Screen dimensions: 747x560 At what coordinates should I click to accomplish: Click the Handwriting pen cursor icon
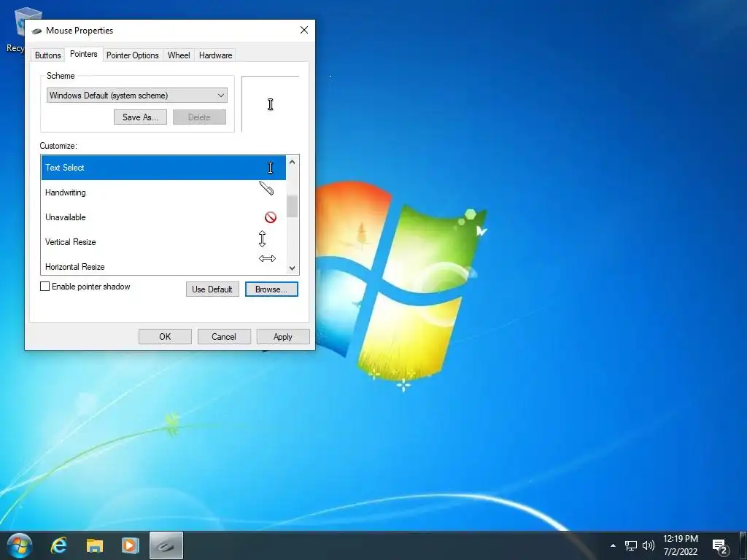pyautogui.click(x=266, y=188)
